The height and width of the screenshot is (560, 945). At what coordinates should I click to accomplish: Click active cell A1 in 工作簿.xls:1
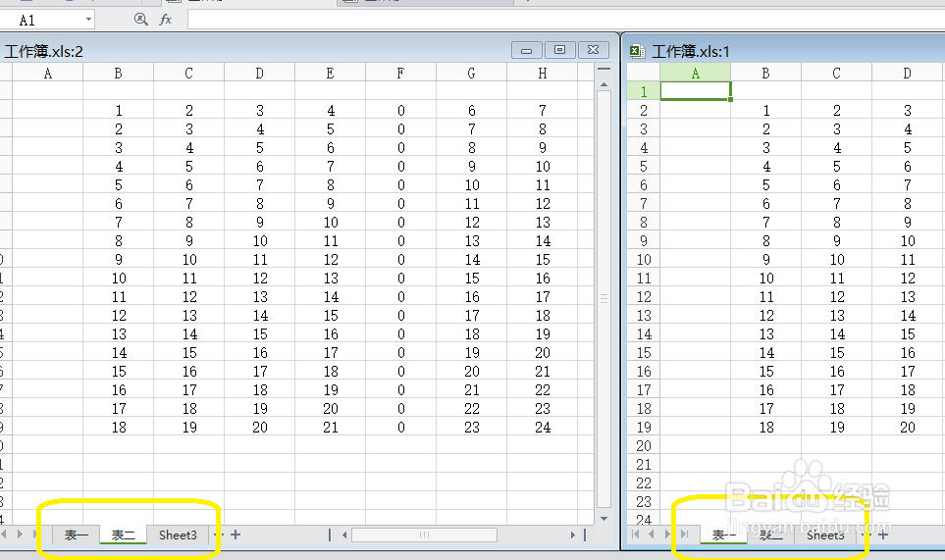pos(696,91)
